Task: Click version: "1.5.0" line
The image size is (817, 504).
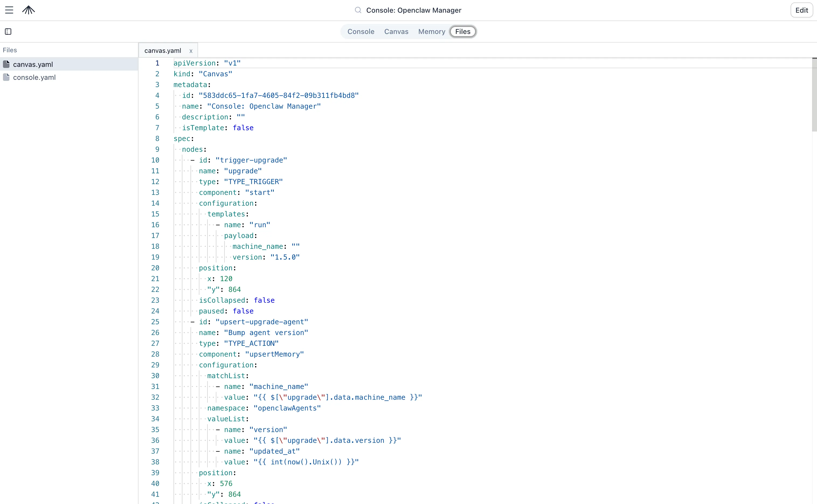Action: tap(266, 257)
